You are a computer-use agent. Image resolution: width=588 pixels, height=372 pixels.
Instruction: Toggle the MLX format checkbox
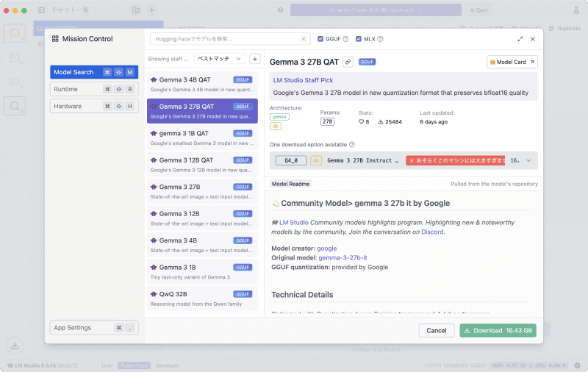pos(359,39)
